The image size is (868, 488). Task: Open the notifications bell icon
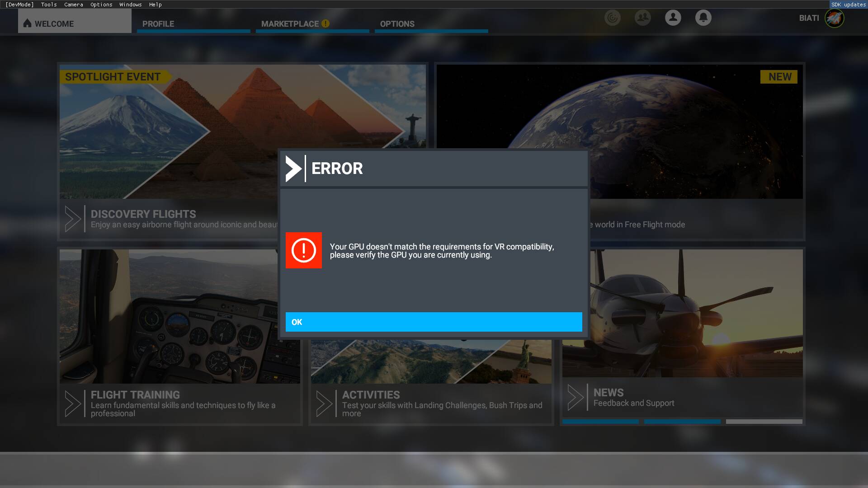tap(703, 18)
